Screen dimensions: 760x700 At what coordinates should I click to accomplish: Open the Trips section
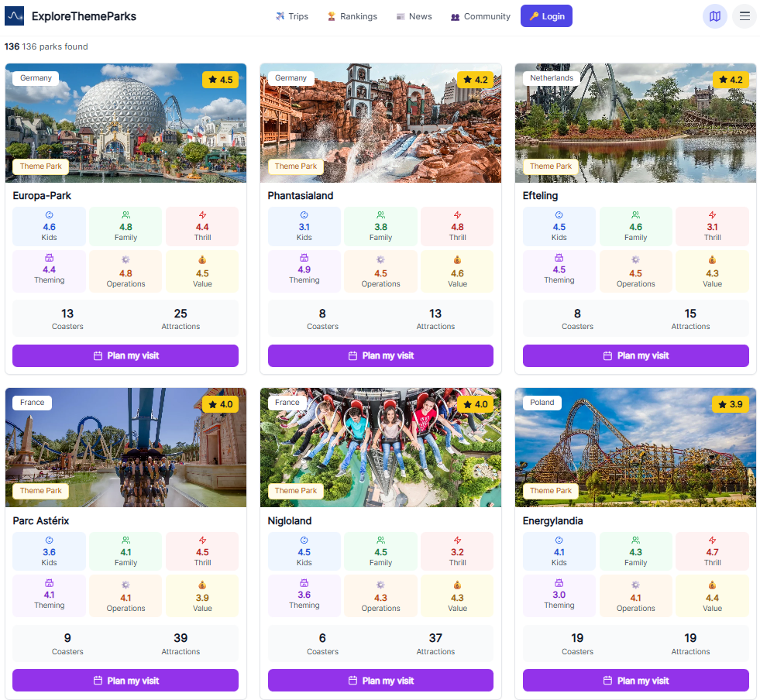(292, 15)
